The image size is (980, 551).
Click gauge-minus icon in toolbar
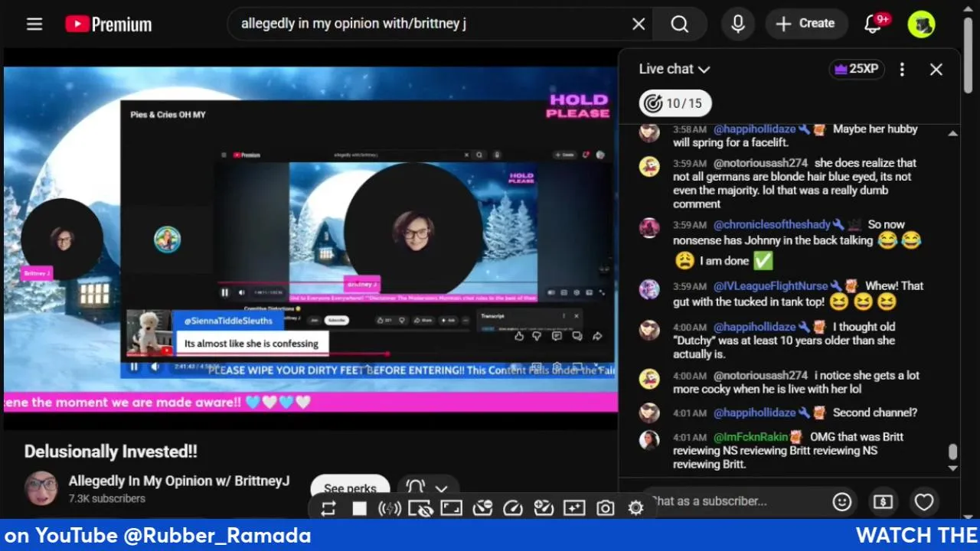tap(482, 508)
